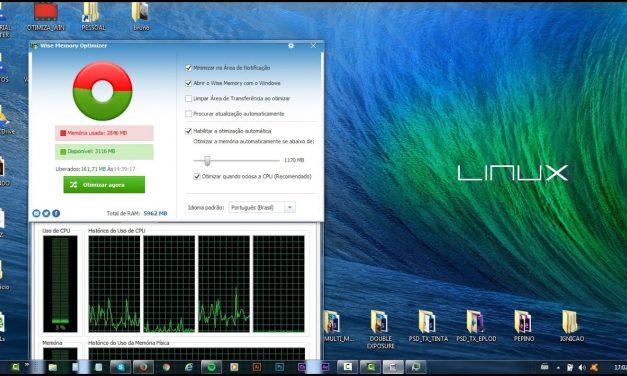This screenshot has height=376, width=627.
Task: Enable Procurar atualização automaticamente checkbox
Action: pyautogui.click(x=188, y=114)
